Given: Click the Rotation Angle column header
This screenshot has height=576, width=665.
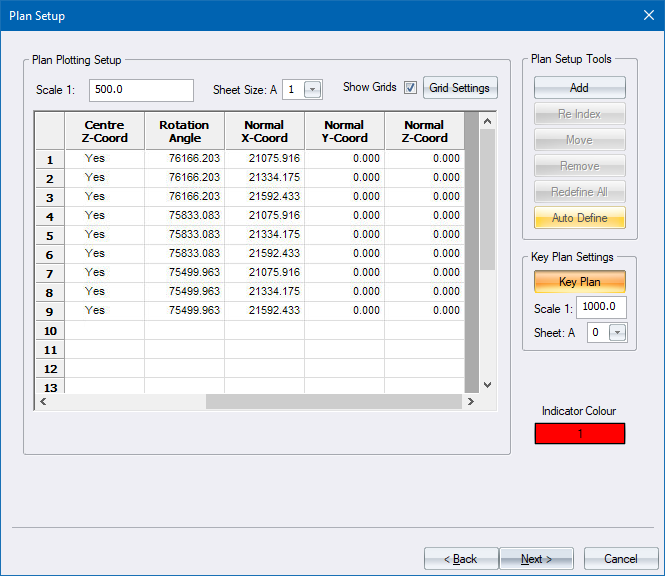Looking at the screenshot, I should [x=184, y=132].
